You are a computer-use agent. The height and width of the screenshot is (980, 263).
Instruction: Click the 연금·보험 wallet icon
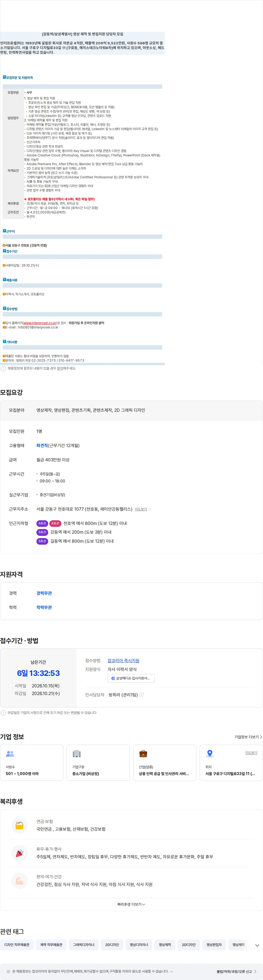pos(19,825)
